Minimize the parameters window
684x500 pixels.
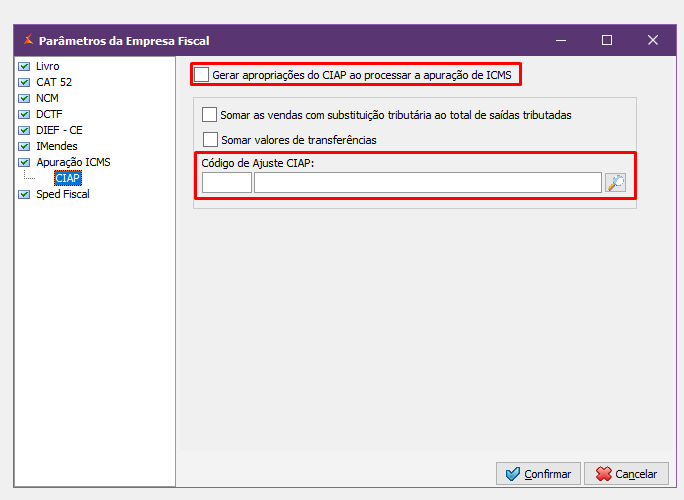pos(561,41)
